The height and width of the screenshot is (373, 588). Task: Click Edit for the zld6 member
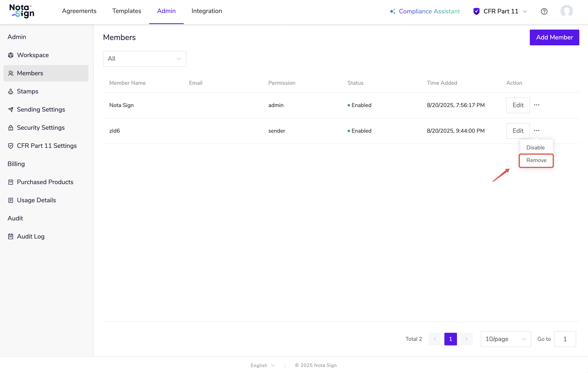pos(518,131)
